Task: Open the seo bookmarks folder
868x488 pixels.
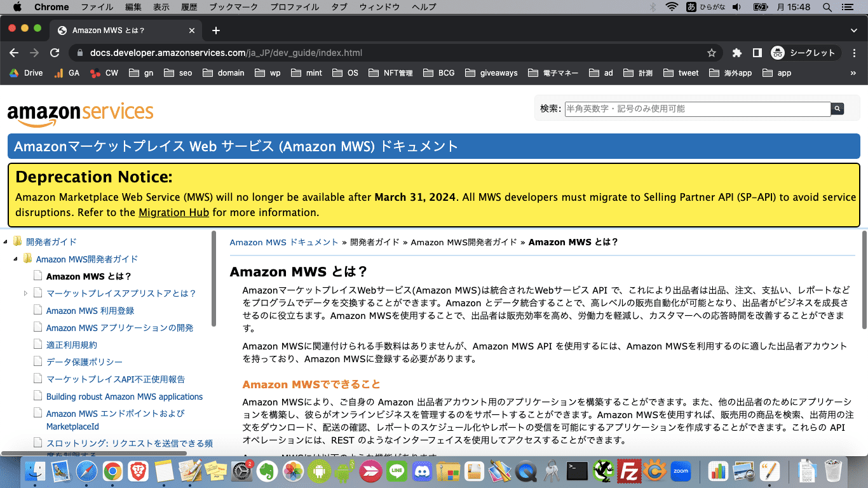Action: (178, 73)
